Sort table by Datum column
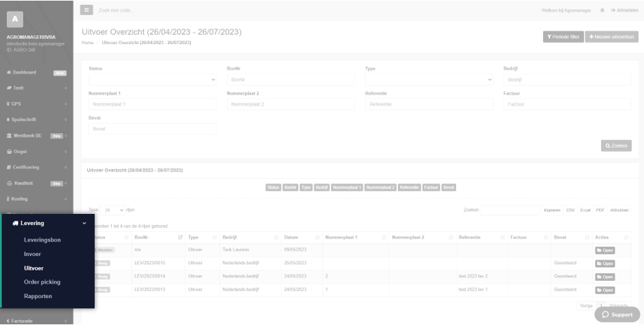The width and height of the screenshot is (644, 325). tap(301, 237)
